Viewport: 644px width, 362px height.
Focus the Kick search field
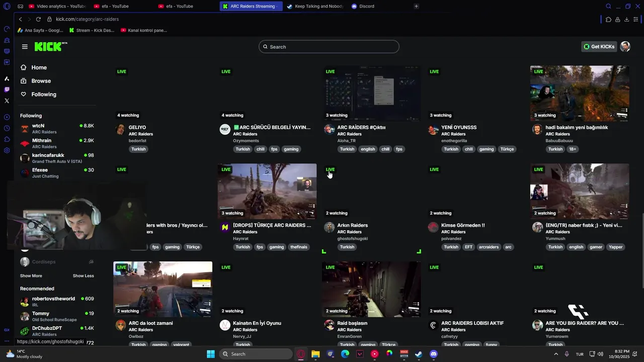(329, 47)
